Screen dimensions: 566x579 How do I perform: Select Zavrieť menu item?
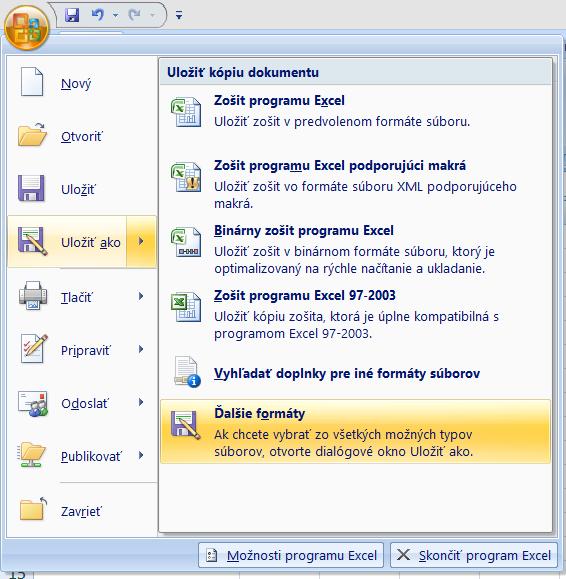pyautogui.click(x=82, y=510)
